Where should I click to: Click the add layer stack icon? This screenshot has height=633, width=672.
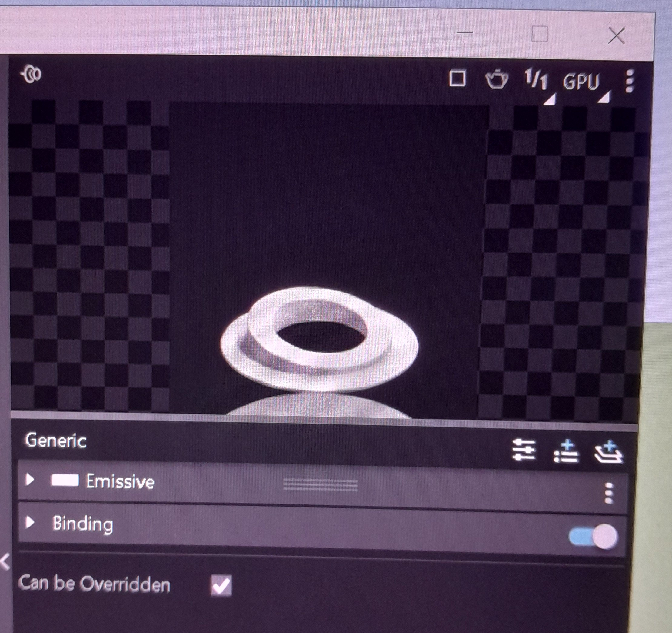coord(608,452)
